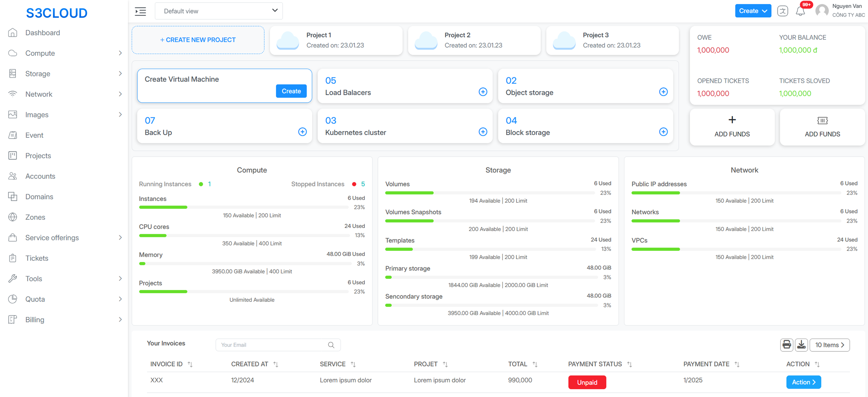Click the search icon in Your Email field
This screenshot has height=397, width=868.
click(x=331, y=345)
